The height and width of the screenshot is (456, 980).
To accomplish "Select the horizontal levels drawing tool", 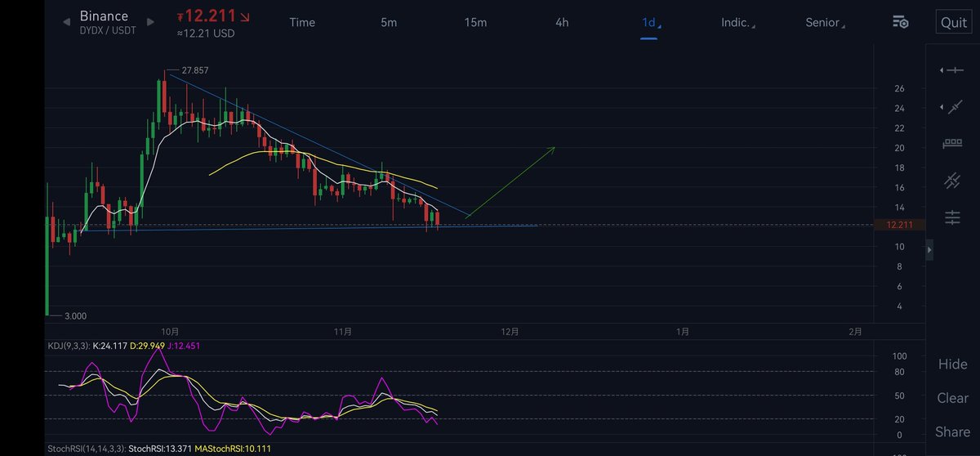I will [952, 217].
